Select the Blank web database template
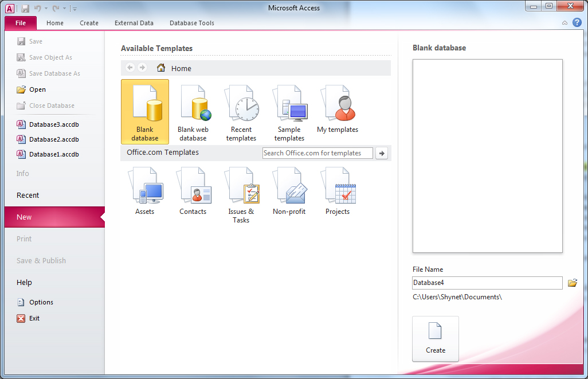 [x=193, y=112]
